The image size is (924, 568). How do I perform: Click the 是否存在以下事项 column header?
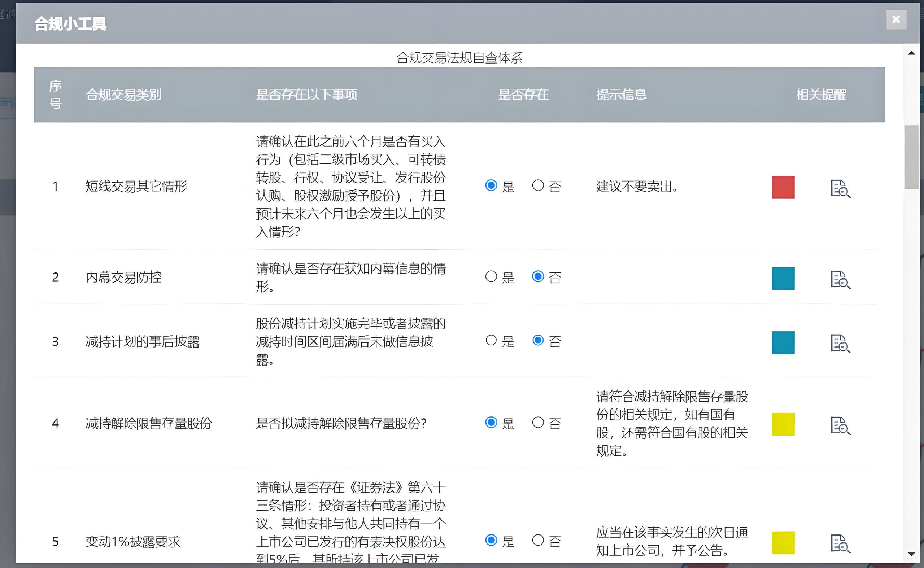tap(307, 95)
